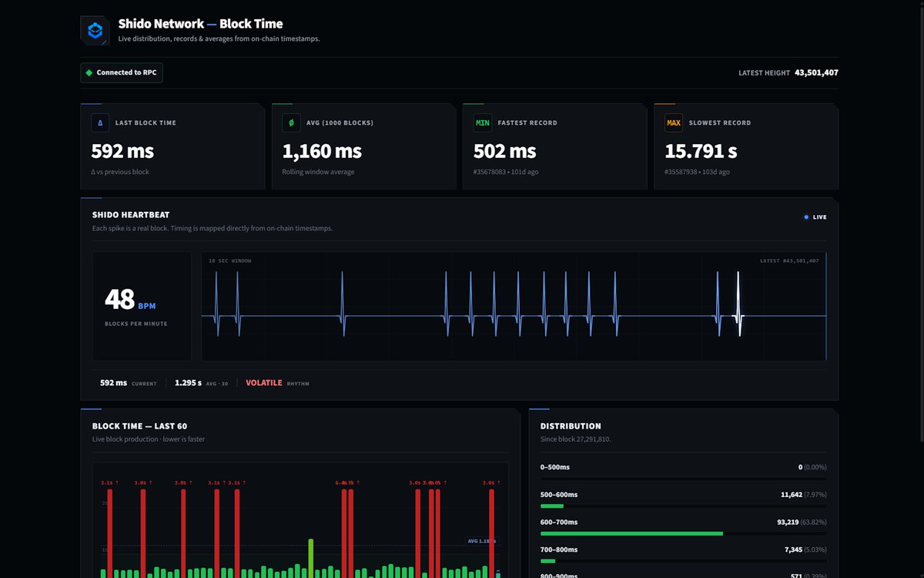Click the Shido Network — Block Time title
The image size is (924, 578).
pyautogui.click(x=200, y=24)
